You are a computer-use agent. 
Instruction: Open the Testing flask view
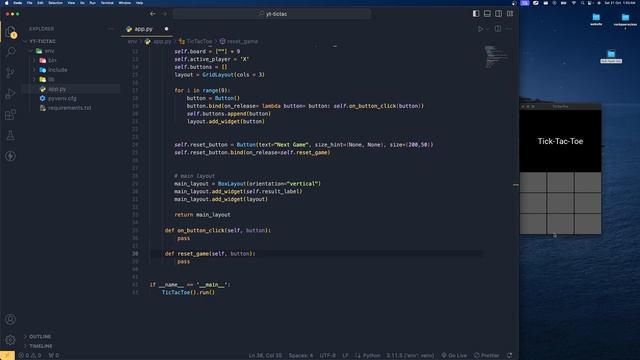(x=11, y=135)
